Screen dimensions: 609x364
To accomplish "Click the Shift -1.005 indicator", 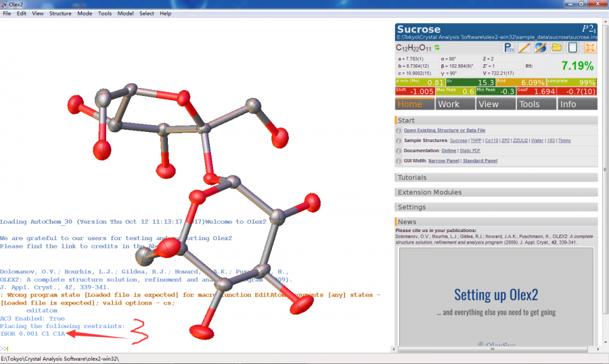I will (x=415, y=91).
